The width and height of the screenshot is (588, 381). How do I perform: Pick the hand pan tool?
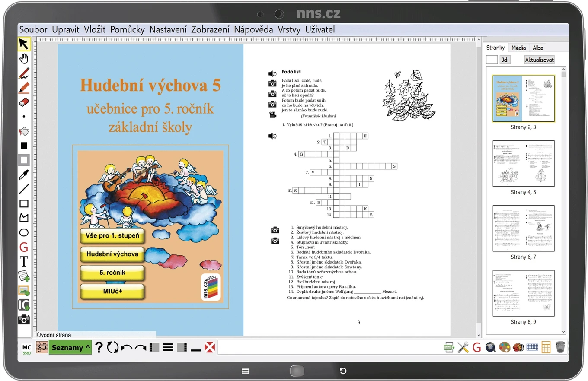coord(24,58)
